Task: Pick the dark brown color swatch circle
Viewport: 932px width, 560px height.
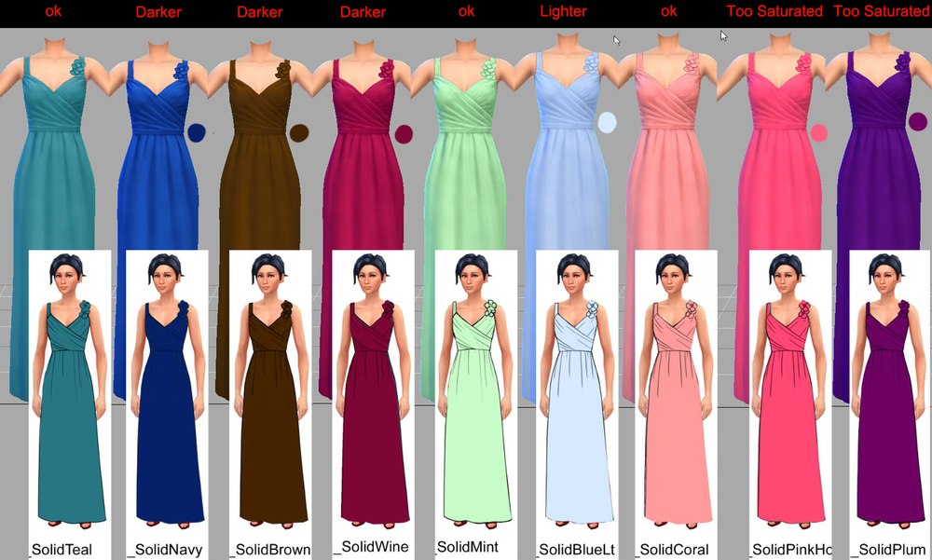Action: [299, 133]
